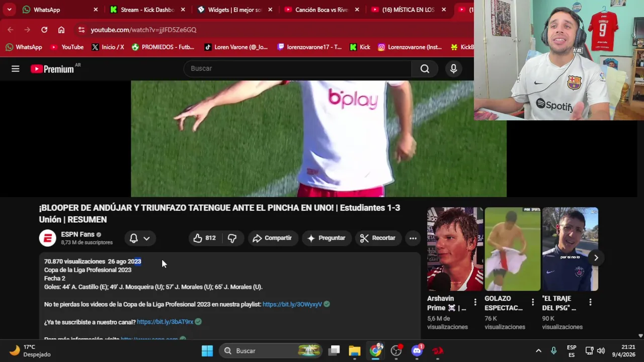The height and width of the screenshot is (362, 644).
Task: Open the Windows Start menu
Action: (x=207, y=351)
